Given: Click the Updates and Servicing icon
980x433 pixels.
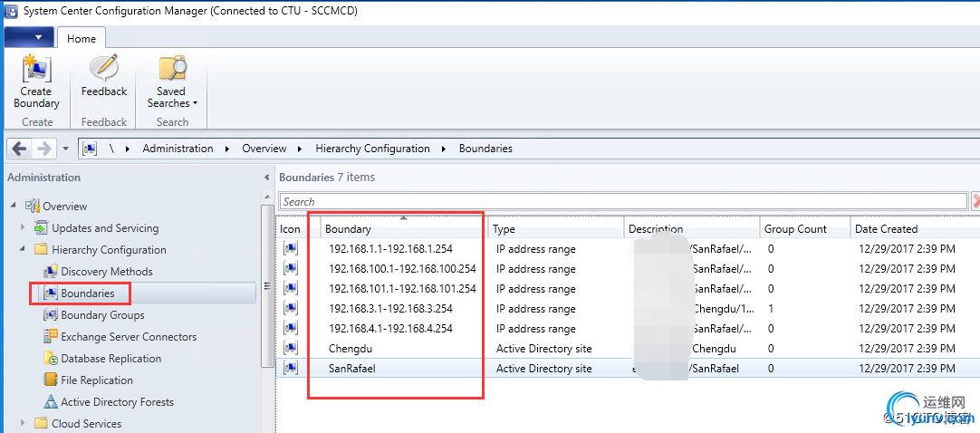Looking at the screenshot, I should pos(42,228).
